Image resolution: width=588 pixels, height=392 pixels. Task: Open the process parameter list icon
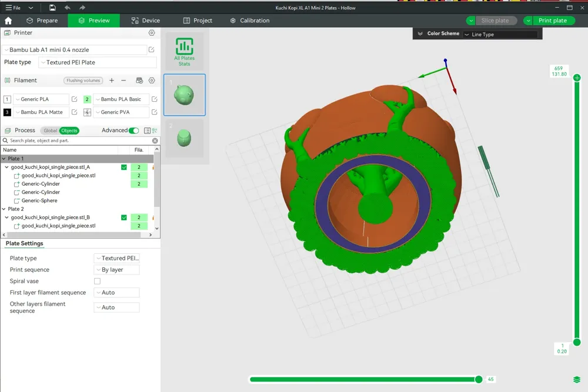[x=148, y=130]
